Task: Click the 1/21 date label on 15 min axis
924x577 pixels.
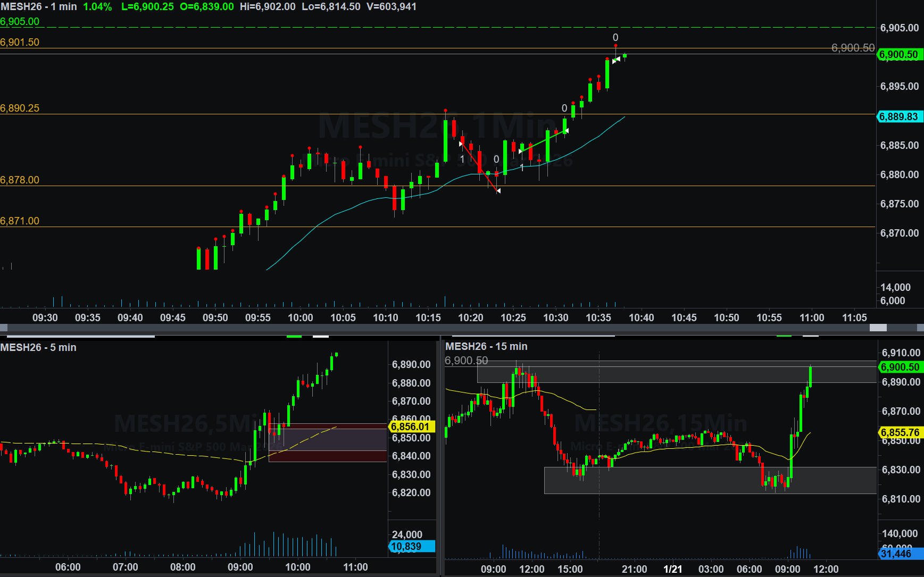Action: [672, 569]
